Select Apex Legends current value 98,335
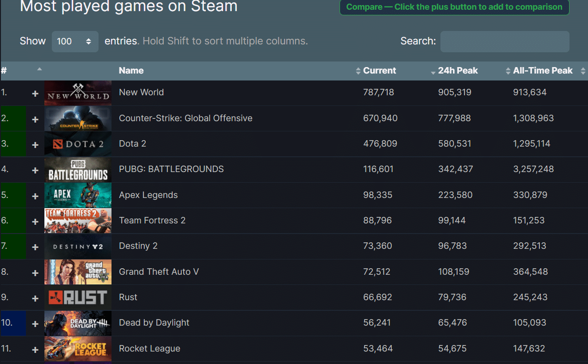 (x=378, y=195)
